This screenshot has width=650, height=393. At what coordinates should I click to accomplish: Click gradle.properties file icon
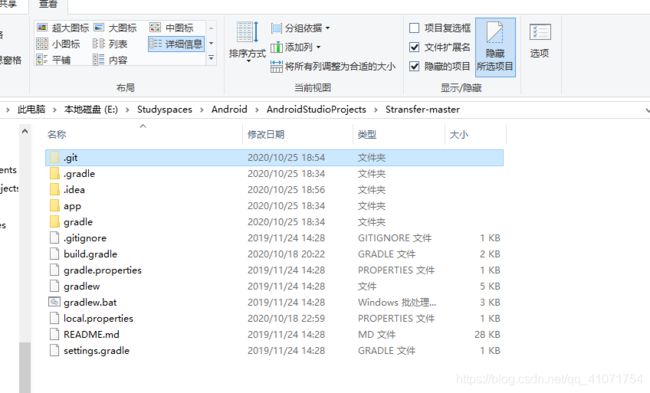[x=54, y=270]
